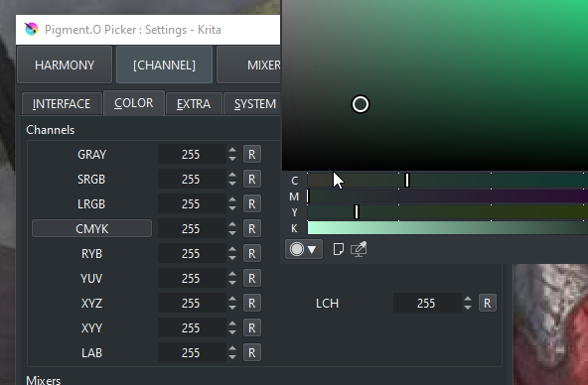This screenshot has width=588, height=385.
Task: Reset GRAY range with R button
Action: [x=252, y=155]
